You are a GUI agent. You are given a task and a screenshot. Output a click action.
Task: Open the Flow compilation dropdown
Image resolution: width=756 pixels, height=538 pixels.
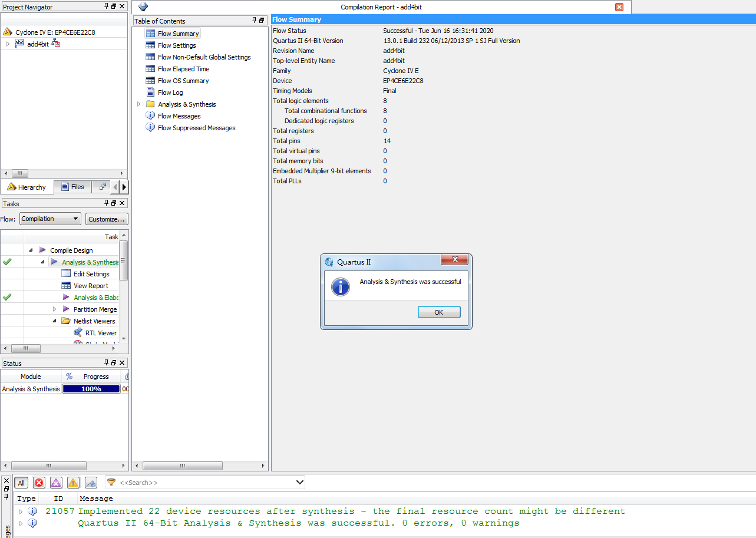50,219
